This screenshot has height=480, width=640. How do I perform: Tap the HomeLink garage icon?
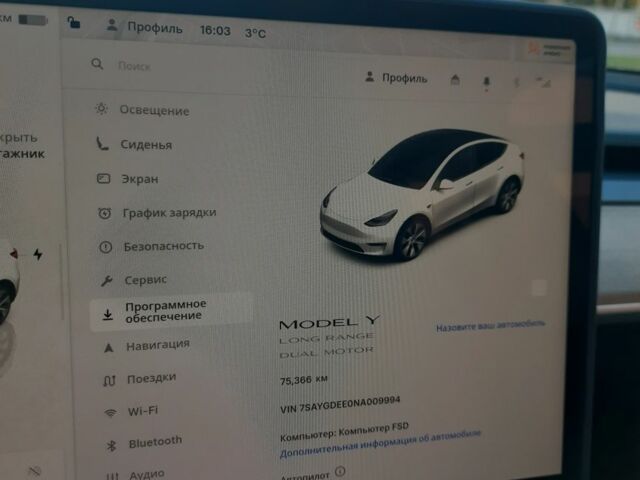(455, 80)
